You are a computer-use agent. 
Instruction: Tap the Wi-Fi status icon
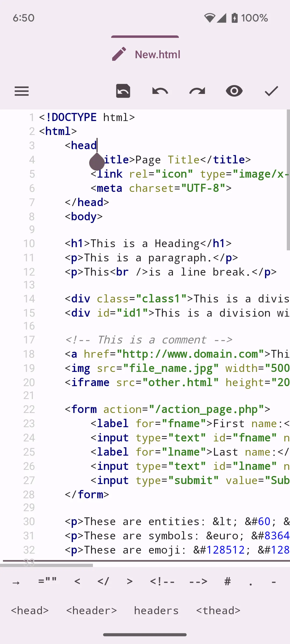(210, 18)
